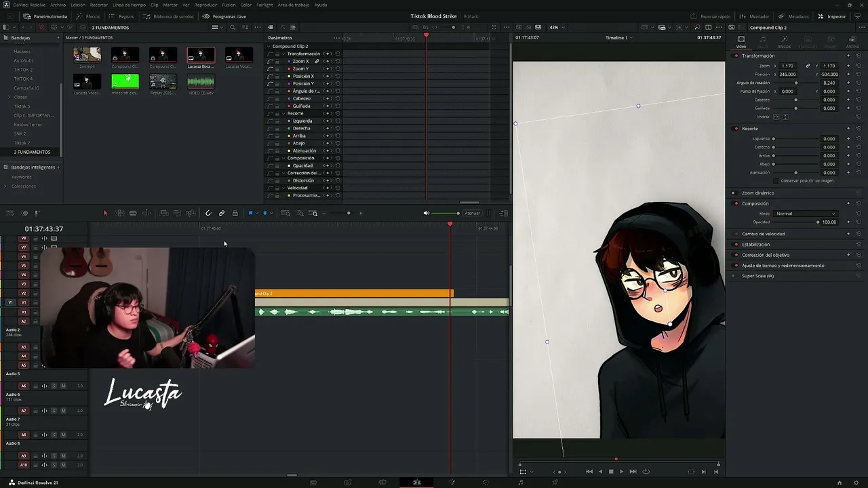Flip clip vertically in Invertir row
Screen dimensions: 868x488
click(x=785, y=117)
